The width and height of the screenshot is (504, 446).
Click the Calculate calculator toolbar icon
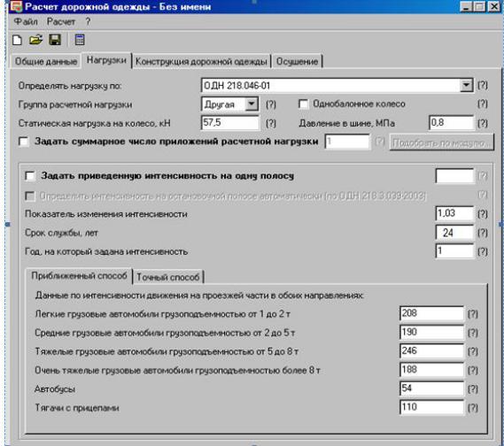point(80,40)
